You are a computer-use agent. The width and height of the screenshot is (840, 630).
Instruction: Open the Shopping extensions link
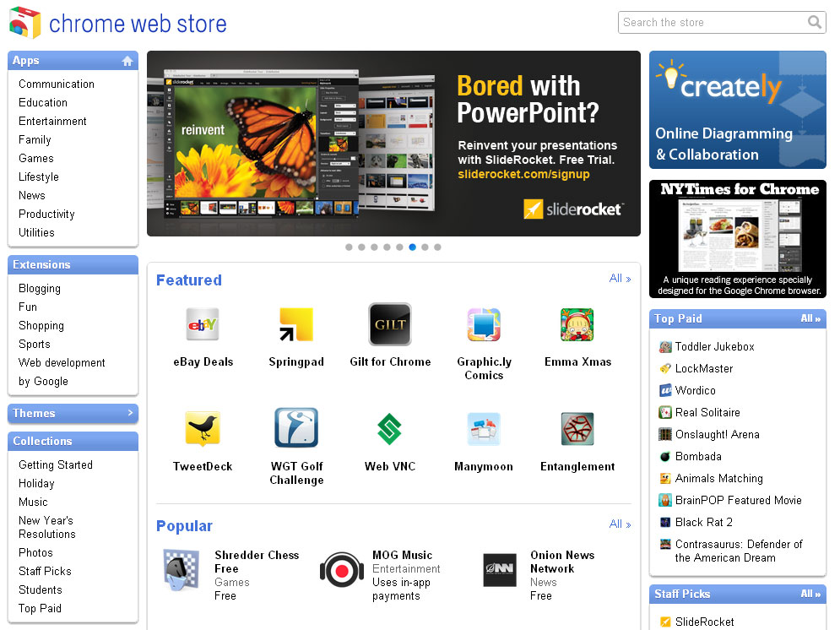pos(41,326)
